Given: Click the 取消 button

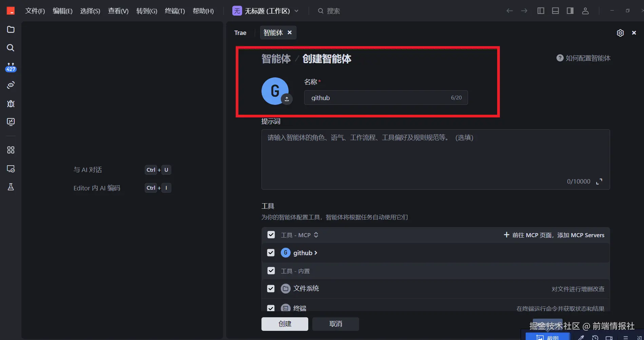Looking at the screenshot, I should (336, 324).
